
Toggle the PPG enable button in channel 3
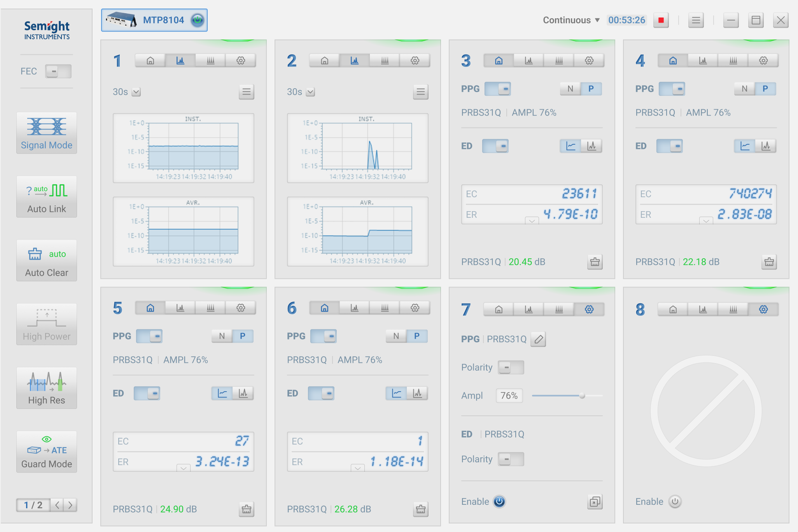498,88
